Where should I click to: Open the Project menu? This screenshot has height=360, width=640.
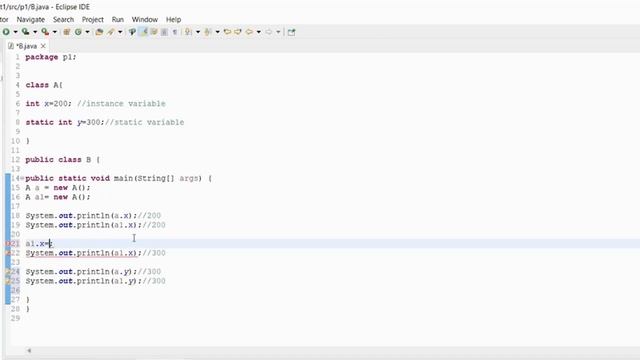point(93,19)
